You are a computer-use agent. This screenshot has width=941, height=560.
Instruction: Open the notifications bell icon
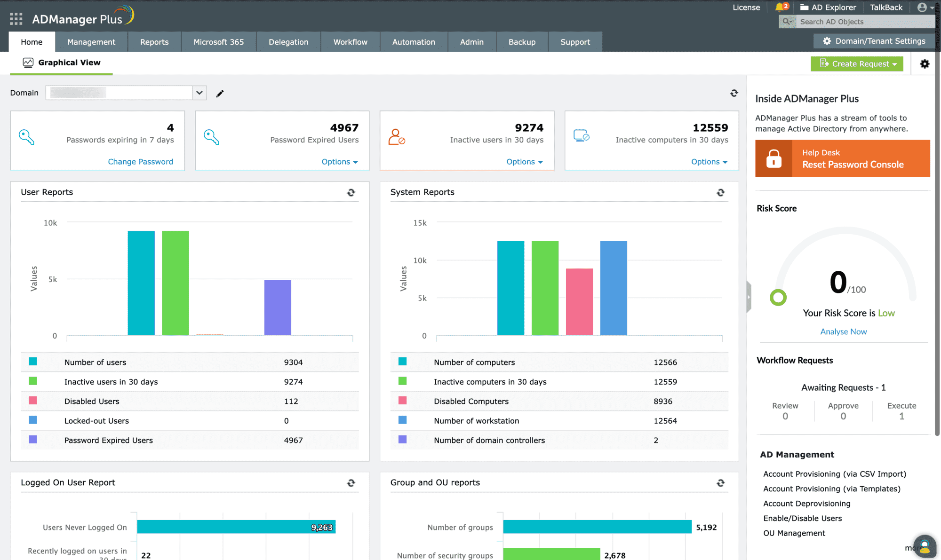780,7
